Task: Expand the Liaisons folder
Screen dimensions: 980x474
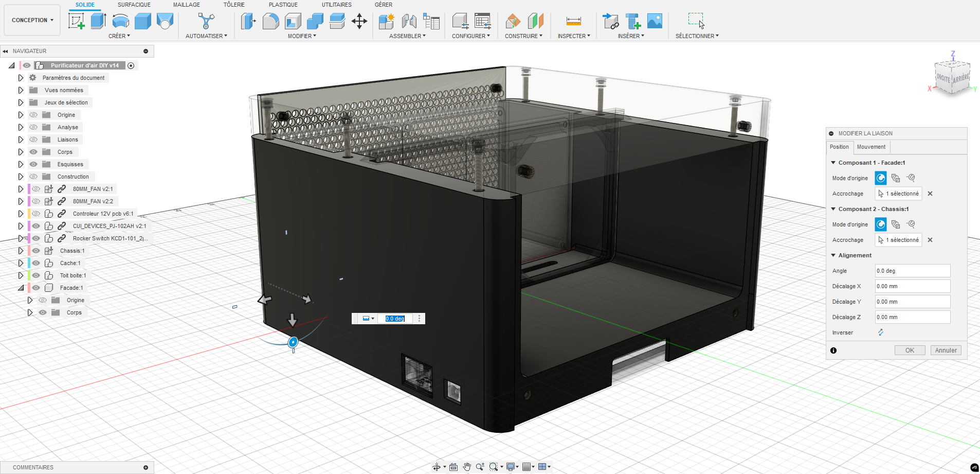Action: point(21,139)
